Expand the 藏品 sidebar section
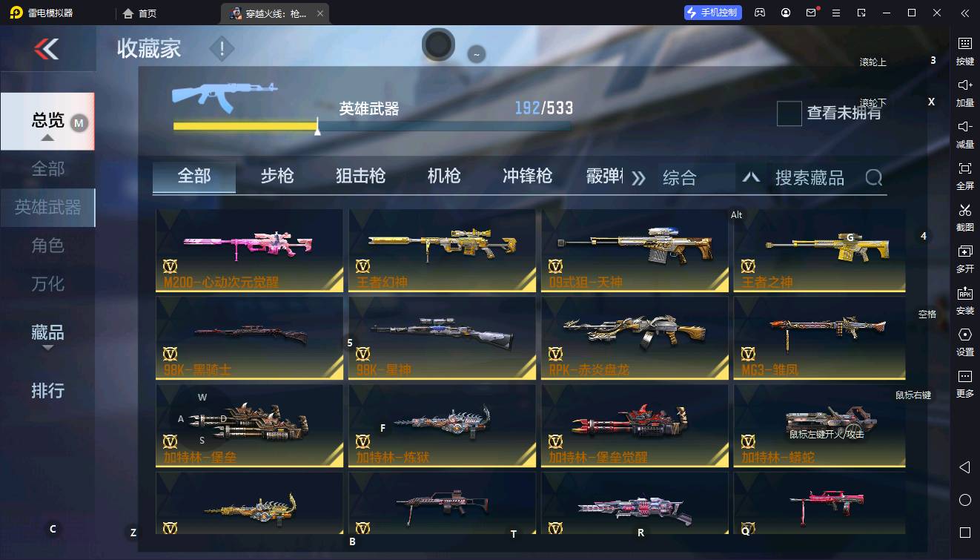 click(x=47, y=335)
